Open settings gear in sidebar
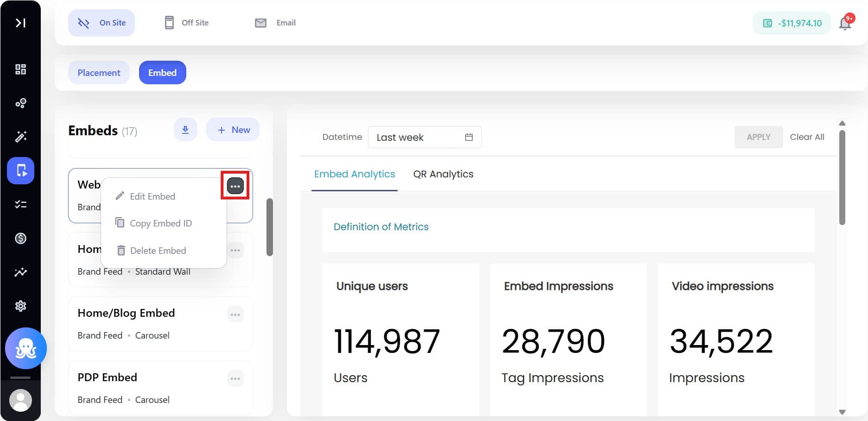The image size is (868, 421). click(x=20, y=306)
